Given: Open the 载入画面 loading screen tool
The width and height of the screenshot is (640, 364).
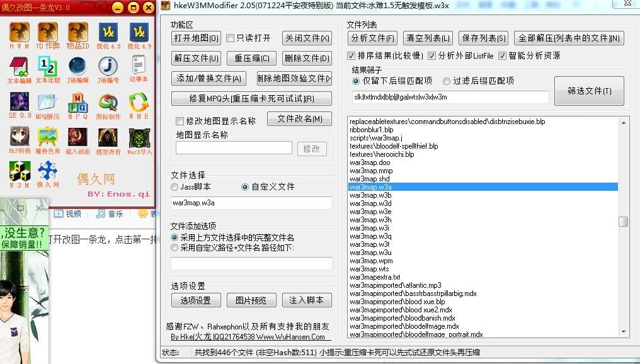Looking at the screenshot, I should pos(78,137).
